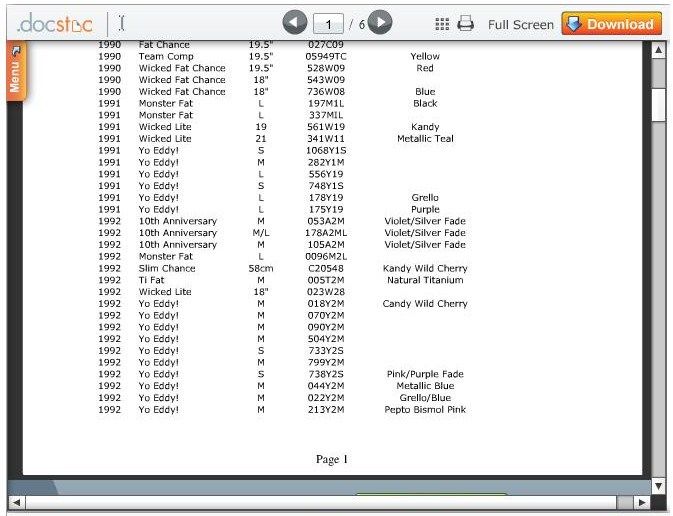Click the text 'Team Comp'
This screenshot has width=673, height=516.
pos(166,56)
